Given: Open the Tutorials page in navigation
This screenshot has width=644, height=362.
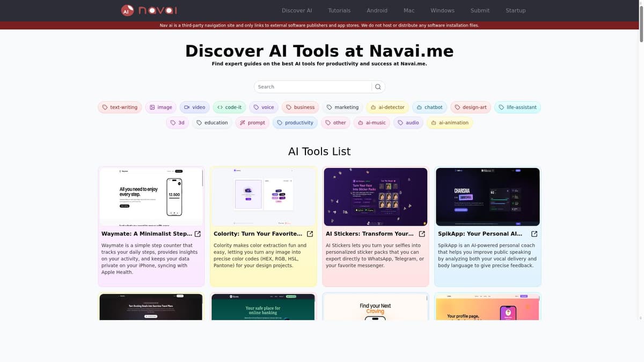Looking at the screenshot, I should [339, 10].
